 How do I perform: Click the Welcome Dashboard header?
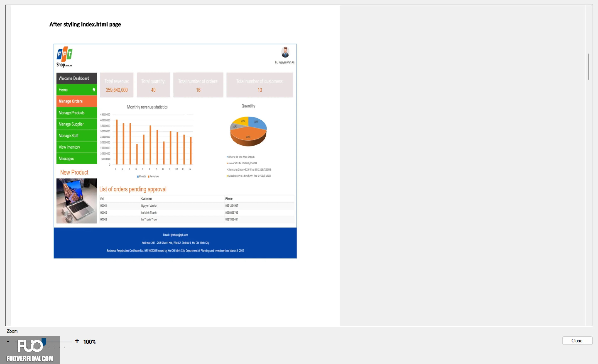pos(77,78)
